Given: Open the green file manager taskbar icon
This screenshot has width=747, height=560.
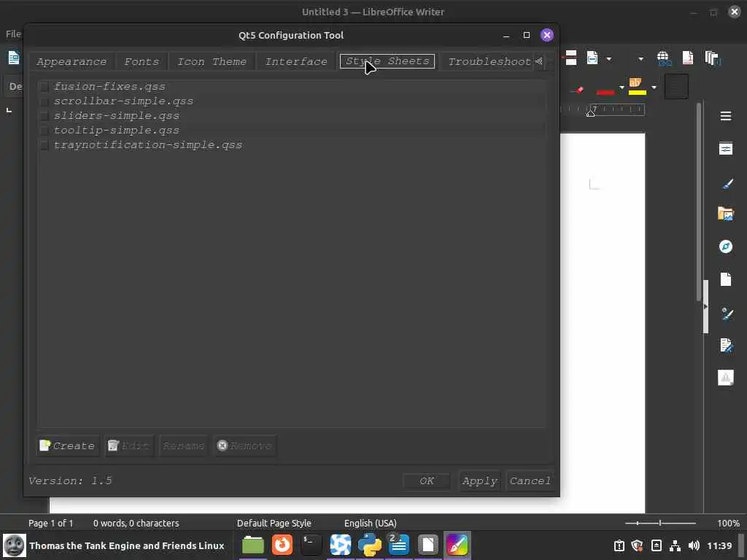Looking at the screenshot, I should pyautogui.click(x=253, y=545).
